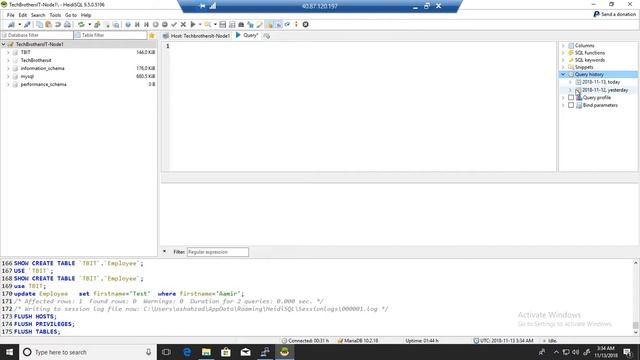Screen dimensions: 640x360
Task: Collapse the Query history node
Action: click(x=563, y=75)
